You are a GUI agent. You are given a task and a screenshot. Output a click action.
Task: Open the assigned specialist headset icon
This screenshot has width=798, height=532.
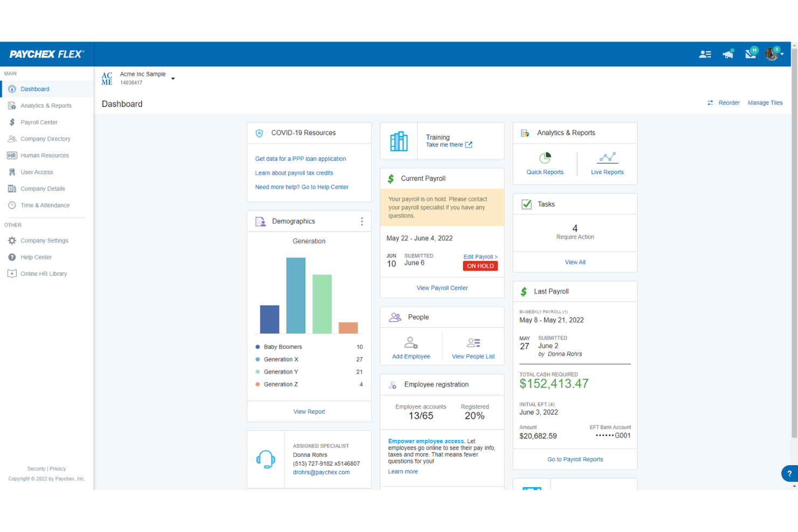coord(266,459)
